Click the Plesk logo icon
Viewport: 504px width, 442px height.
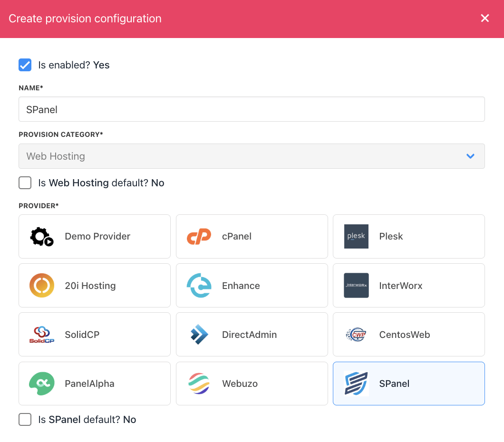(x=356, y=236)
